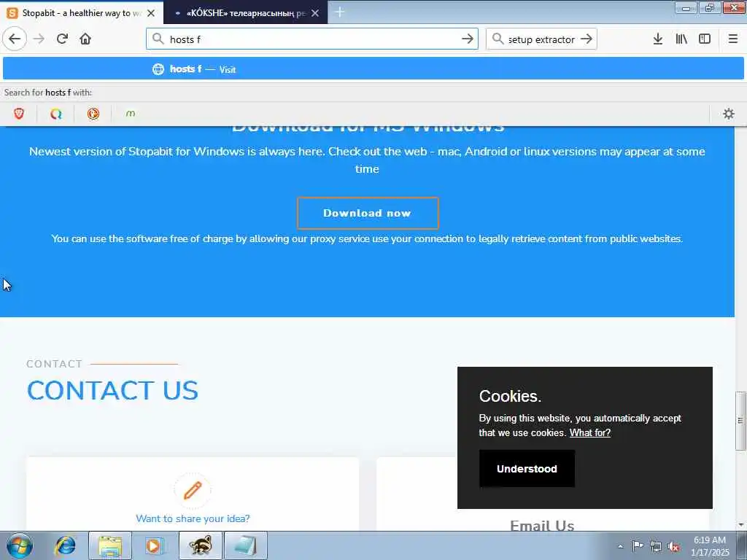This screenshot has height=560, width=747.
Task: Switch to the raccoon browser taskbar app
Action: 200,546
